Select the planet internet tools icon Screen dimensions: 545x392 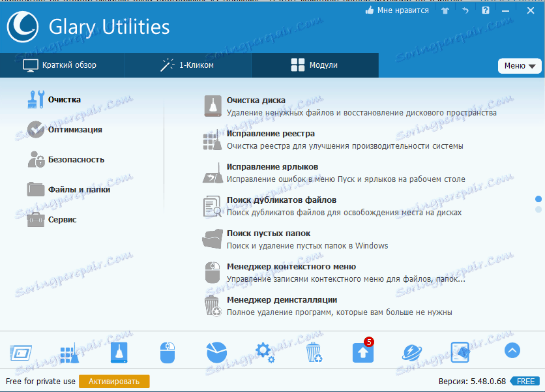click(411, 352)
